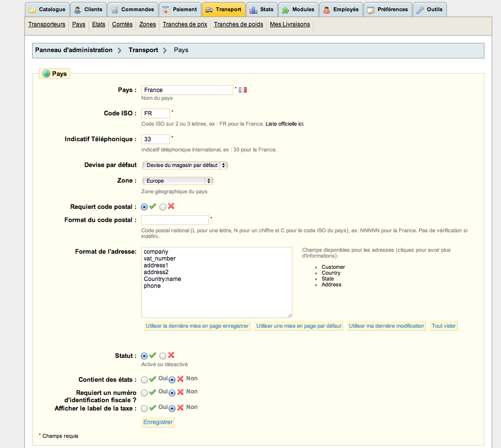Click the Catalogue folder icon

click(32, 10)
